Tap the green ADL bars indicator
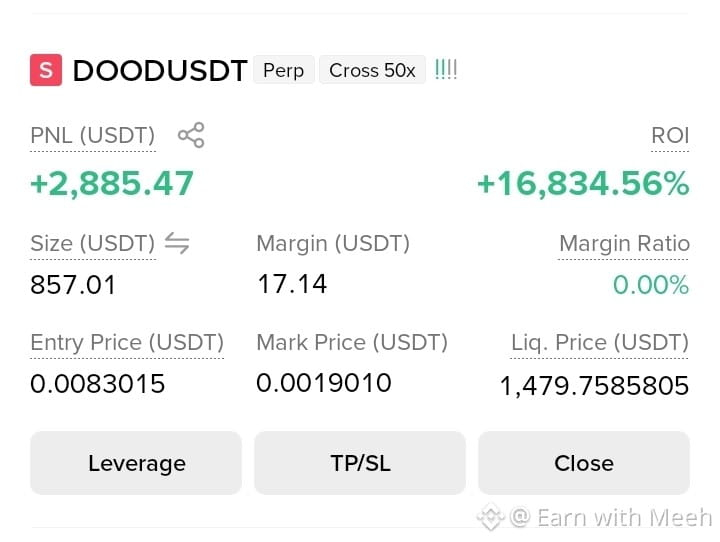Screen dimensions: 720x542 click(x=445, y=69)
